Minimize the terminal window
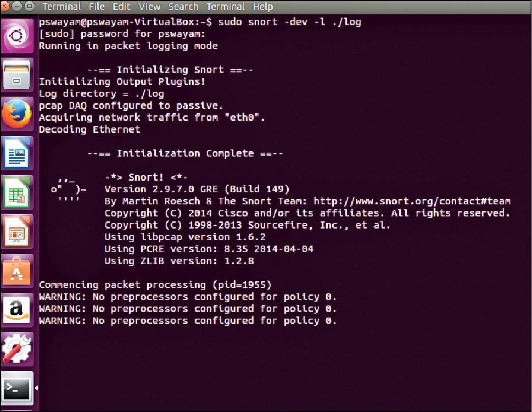 (18, 7)
